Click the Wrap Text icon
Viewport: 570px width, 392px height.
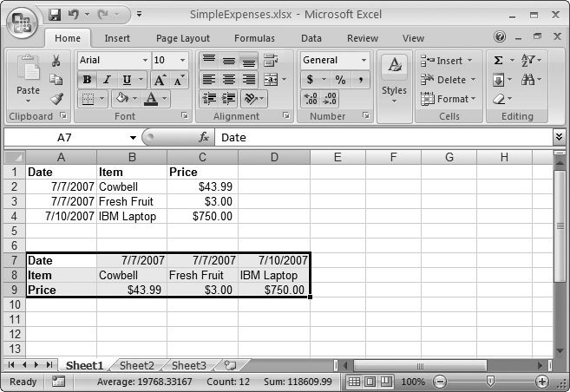[271, 60]
